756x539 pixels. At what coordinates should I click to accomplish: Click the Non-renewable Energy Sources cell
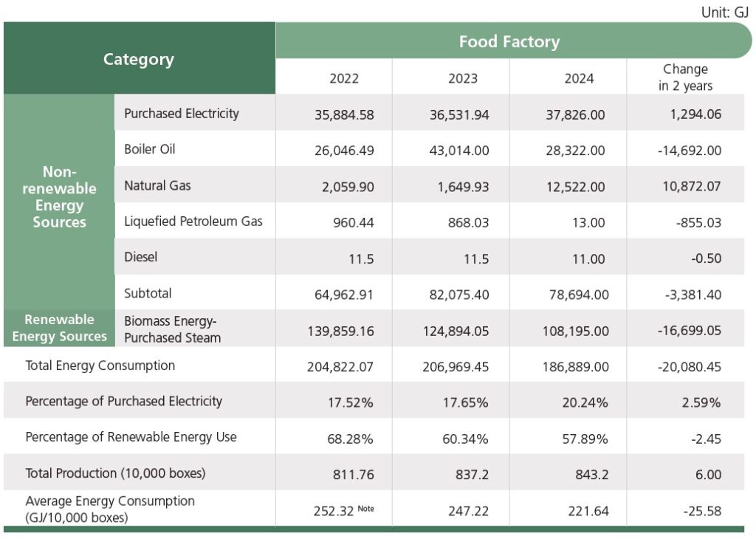[x=59, y=197]
